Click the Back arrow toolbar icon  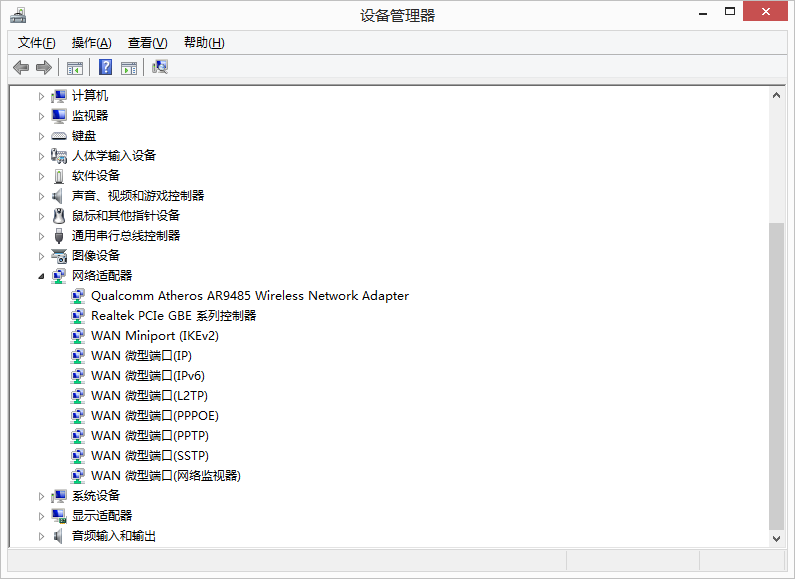(x=21, y=67)
